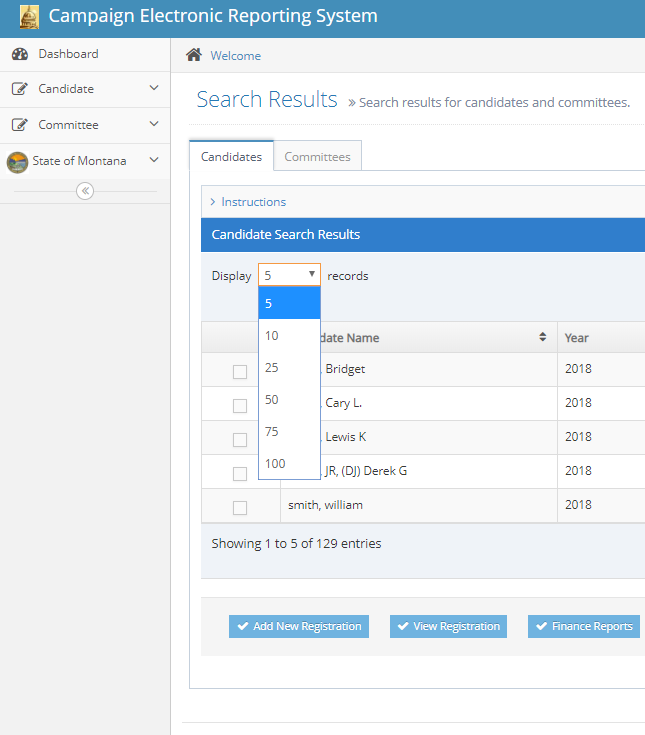Select the checkbox for the Cary L. row
This screenshot has height=735, width=645.
coord(240,406)
